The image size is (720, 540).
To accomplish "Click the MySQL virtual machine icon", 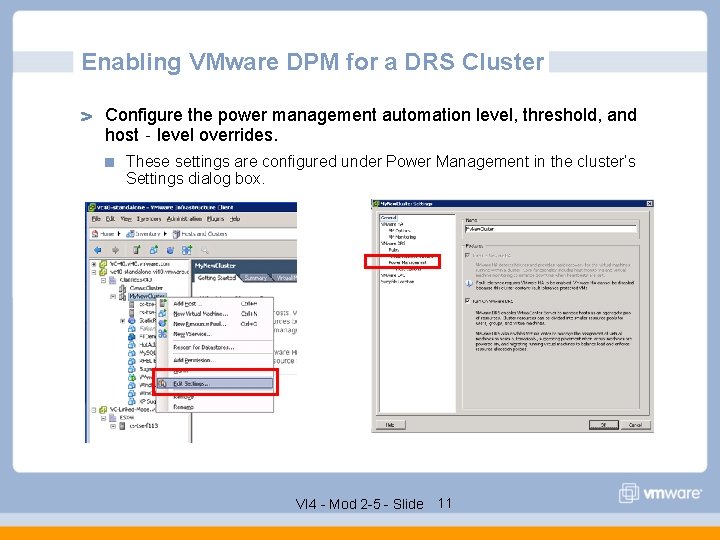I will tap(131, 353).
